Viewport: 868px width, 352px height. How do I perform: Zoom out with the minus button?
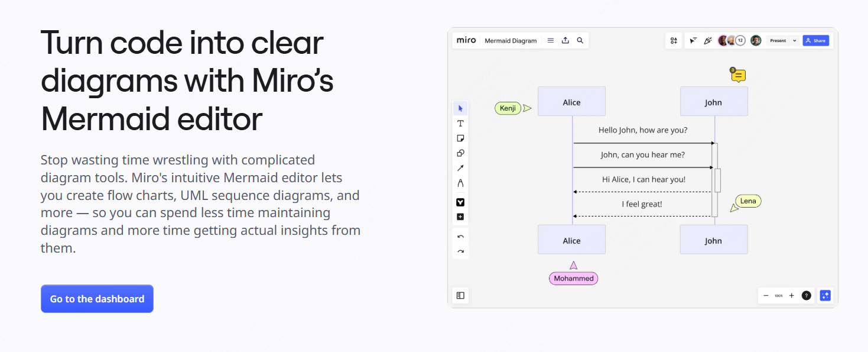click(x=766, y=295)
